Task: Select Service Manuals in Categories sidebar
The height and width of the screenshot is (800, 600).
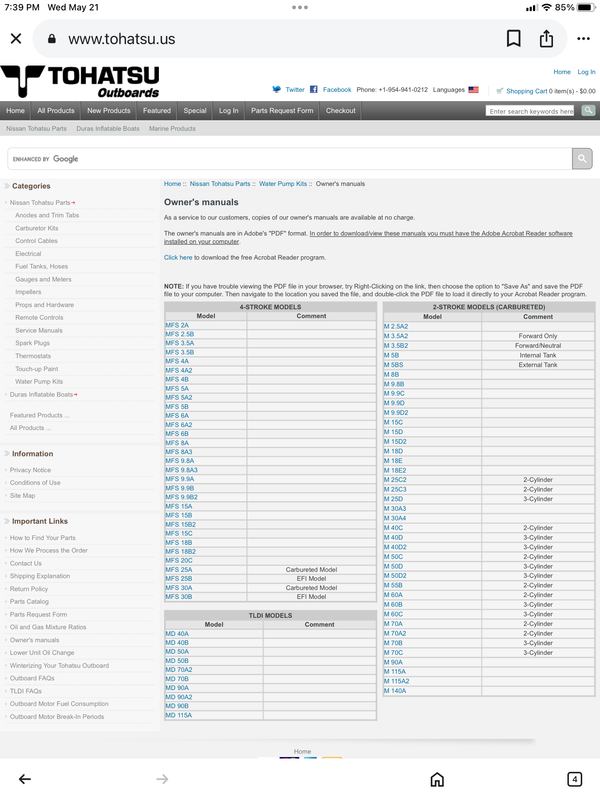Action: tap(39, 331)
